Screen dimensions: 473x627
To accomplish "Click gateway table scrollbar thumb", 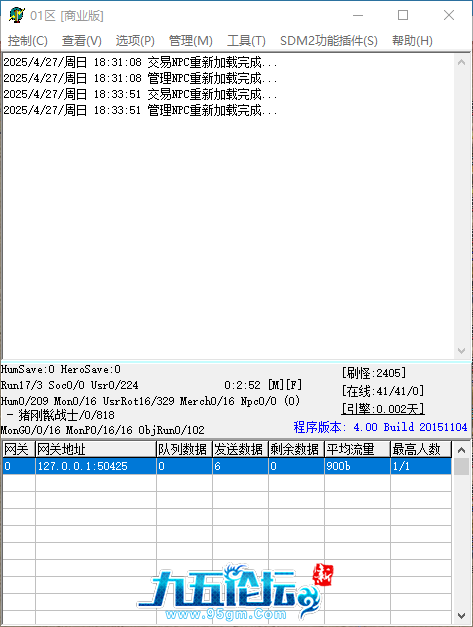I will coord(461,466).
